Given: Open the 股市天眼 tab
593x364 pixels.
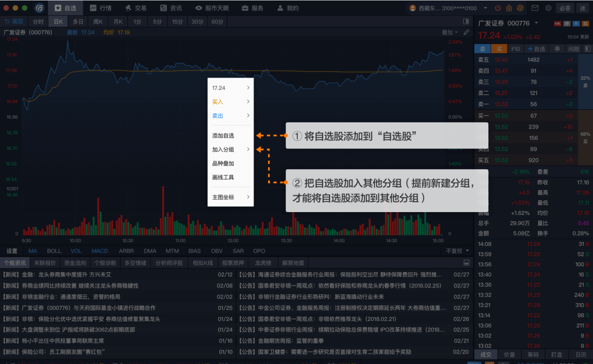Looking at the screenshot, I should (212, 8).
